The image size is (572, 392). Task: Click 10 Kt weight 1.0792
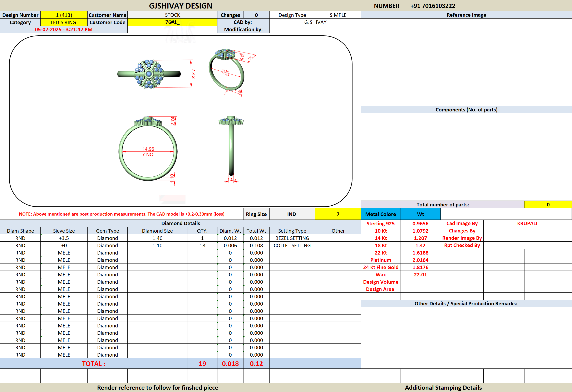pos(420,231)
